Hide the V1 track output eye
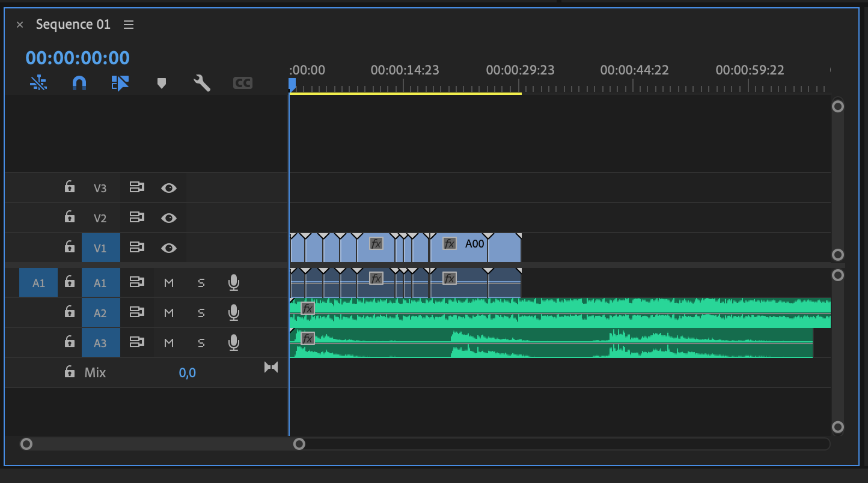The image size is (868, 483). point(169,248)
